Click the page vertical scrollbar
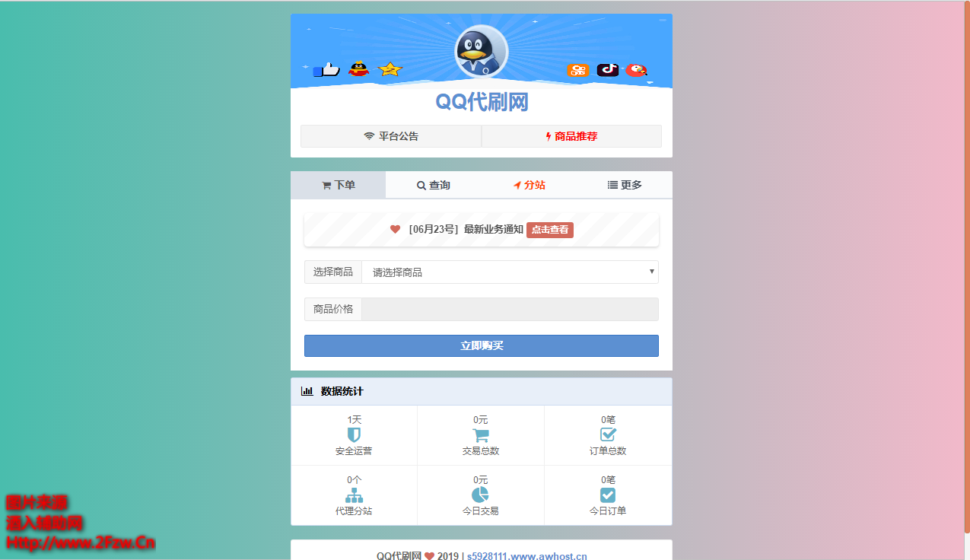The image size is (970, 560). pyautogui.click(x=966, y=266)
